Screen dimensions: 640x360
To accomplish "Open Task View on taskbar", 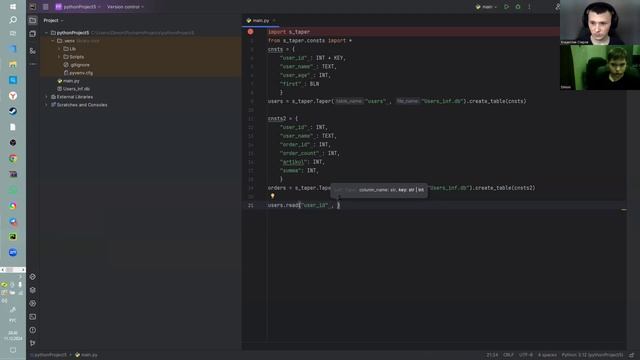I will [x=13, y=33].
